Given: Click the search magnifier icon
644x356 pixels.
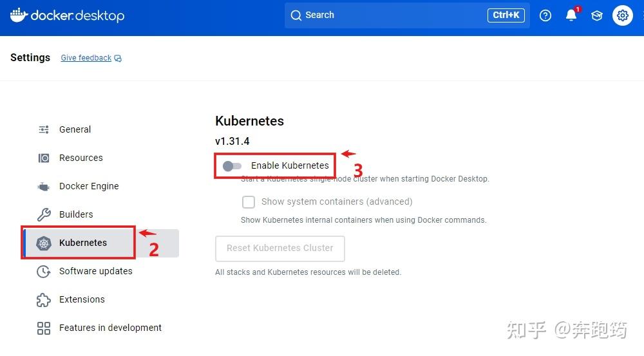Looking at the screenshot, I should point(296,15).
